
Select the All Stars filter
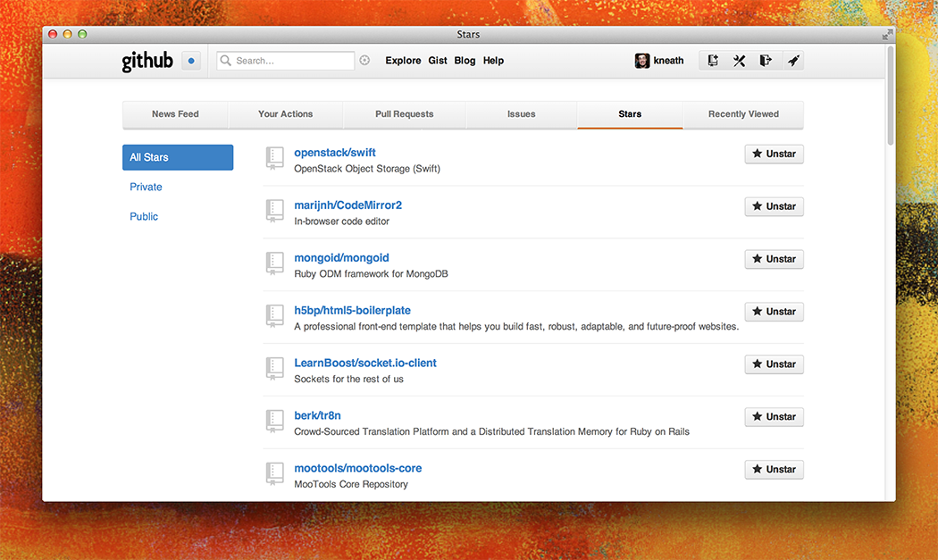(x=178, y=157)
